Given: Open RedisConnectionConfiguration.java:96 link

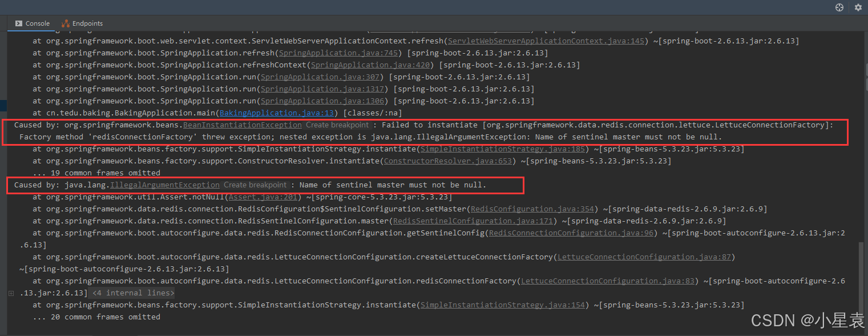Looking at the screenshot, I should pyautogui.click(x=572, y=233).
